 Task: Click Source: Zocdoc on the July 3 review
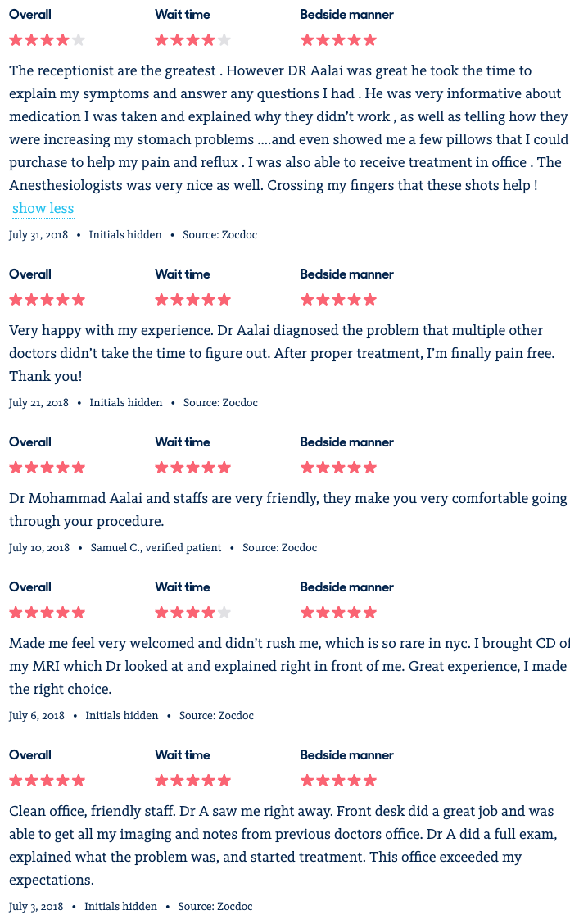pos(215,906)
